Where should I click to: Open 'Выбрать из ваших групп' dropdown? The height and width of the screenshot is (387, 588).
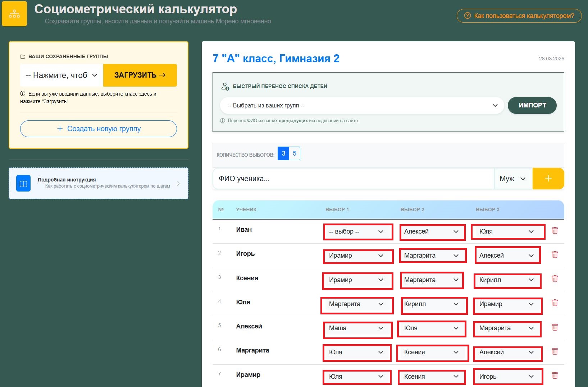coord(362,106)
